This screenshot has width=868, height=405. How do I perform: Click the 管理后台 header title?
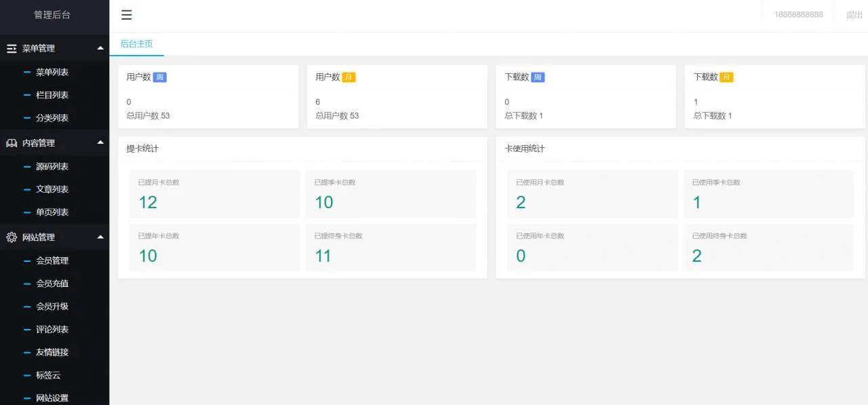click(52, 15)
